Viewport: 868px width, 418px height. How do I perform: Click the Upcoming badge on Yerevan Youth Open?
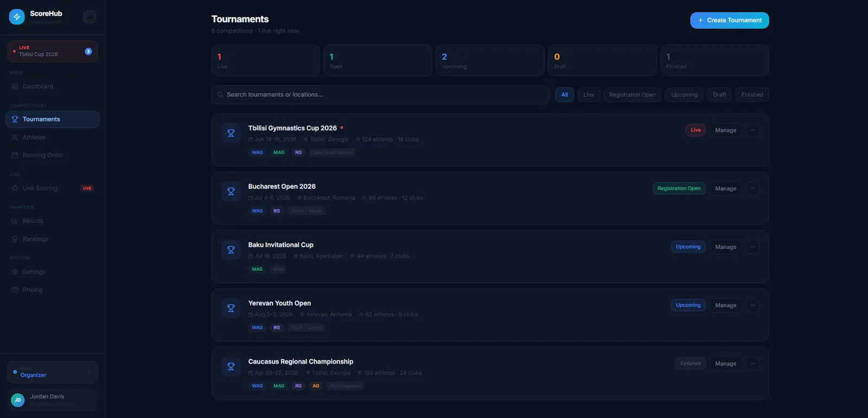pyautogui.click(x=688, y=305)
